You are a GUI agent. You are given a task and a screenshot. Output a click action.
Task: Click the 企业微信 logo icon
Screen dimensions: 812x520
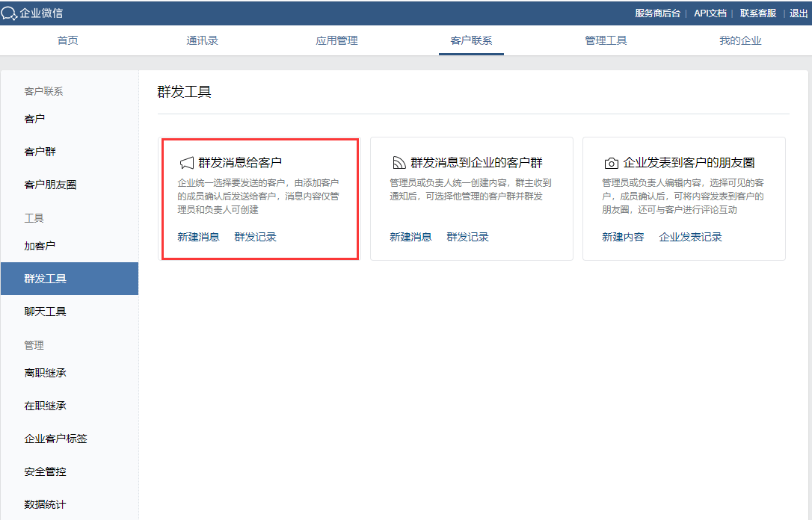10,13
